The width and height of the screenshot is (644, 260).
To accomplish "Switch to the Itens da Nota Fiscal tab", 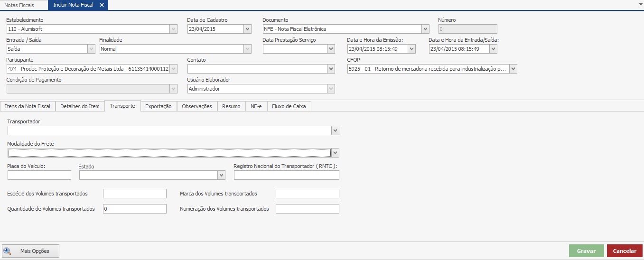I will pos(28,106).
